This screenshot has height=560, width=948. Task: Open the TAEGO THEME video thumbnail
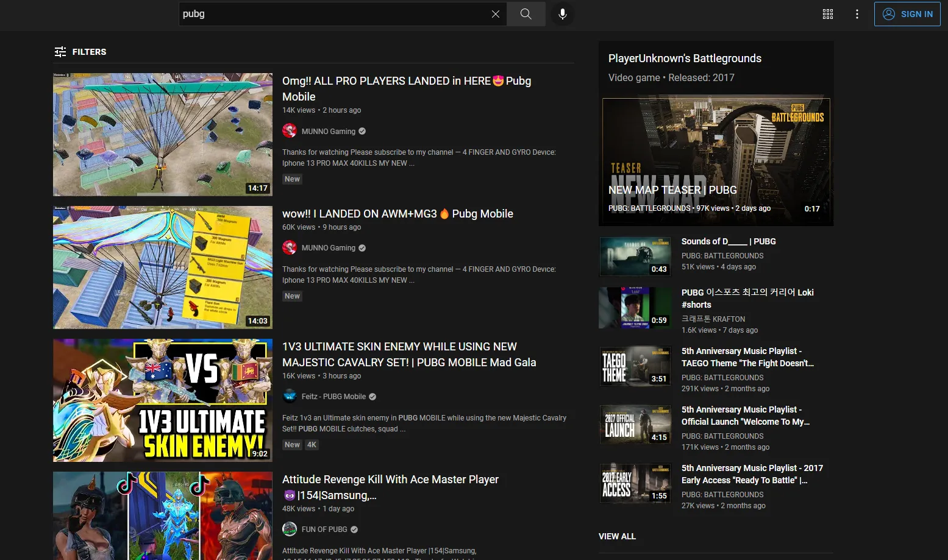click(635, 366)
